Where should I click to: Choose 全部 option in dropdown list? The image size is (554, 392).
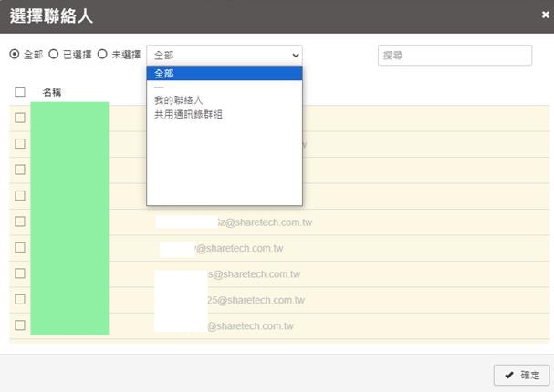(224, 74)
